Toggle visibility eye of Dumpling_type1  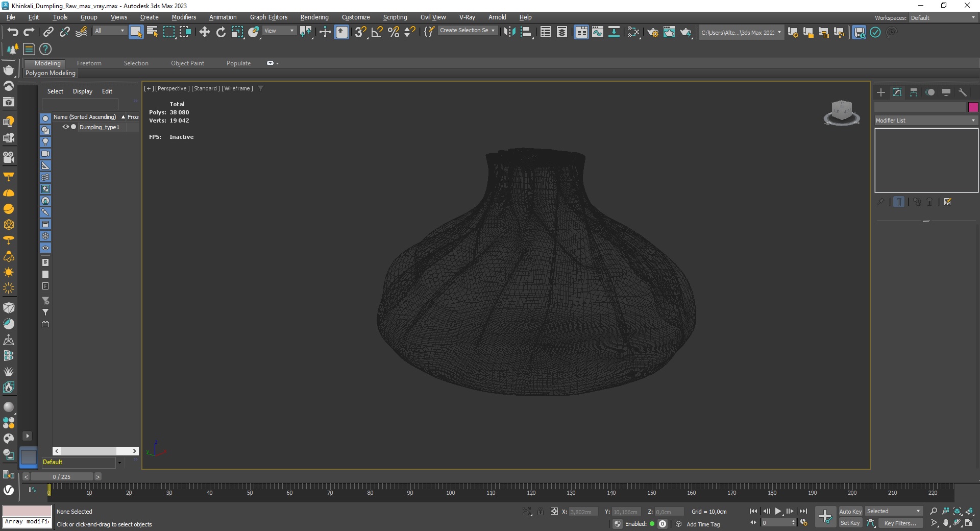click(65, 127)
